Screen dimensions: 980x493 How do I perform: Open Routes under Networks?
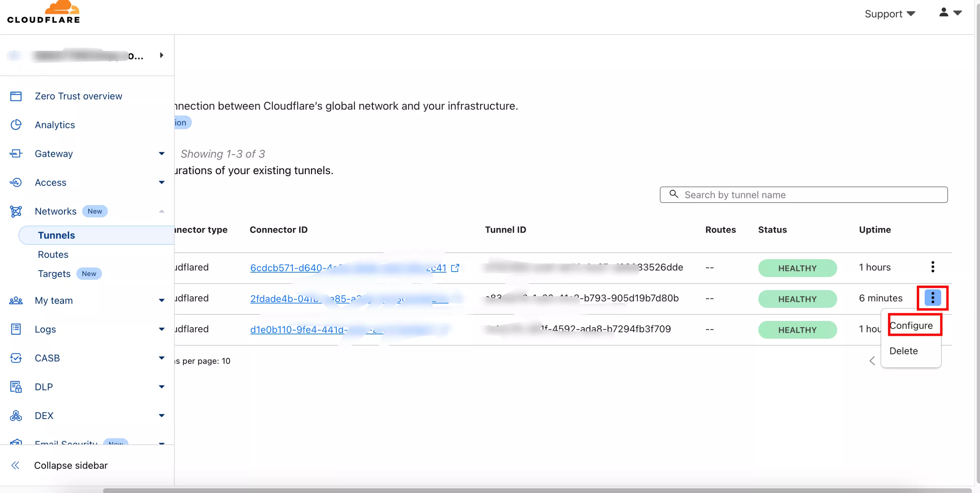(x=53, y=254)
